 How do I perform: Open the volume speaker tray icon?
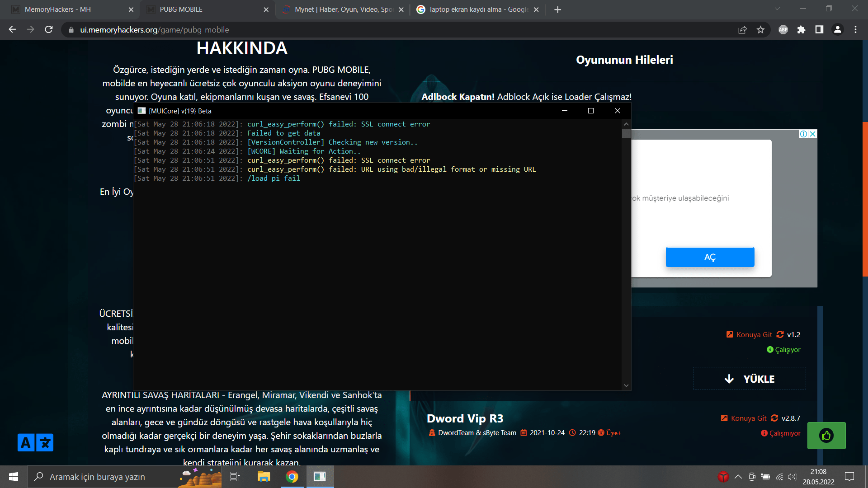792,477
